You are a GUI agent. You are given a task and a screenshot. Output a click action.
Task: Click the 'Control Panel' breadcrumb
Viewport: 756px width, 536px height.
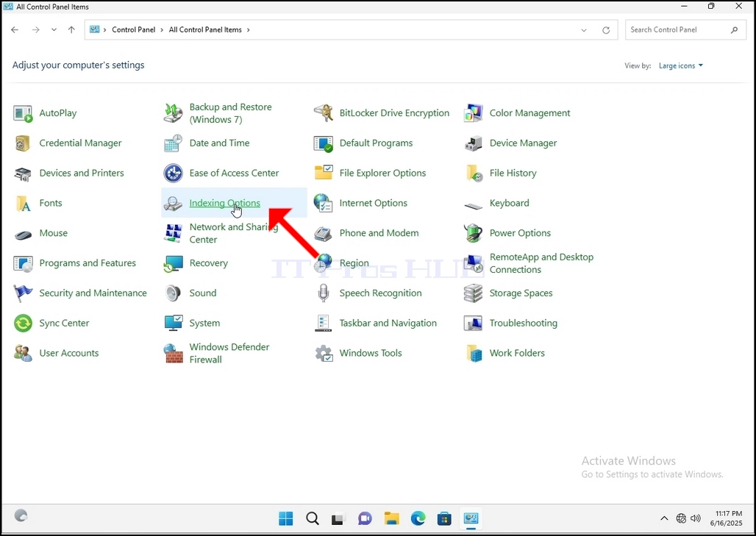[134, 30]
